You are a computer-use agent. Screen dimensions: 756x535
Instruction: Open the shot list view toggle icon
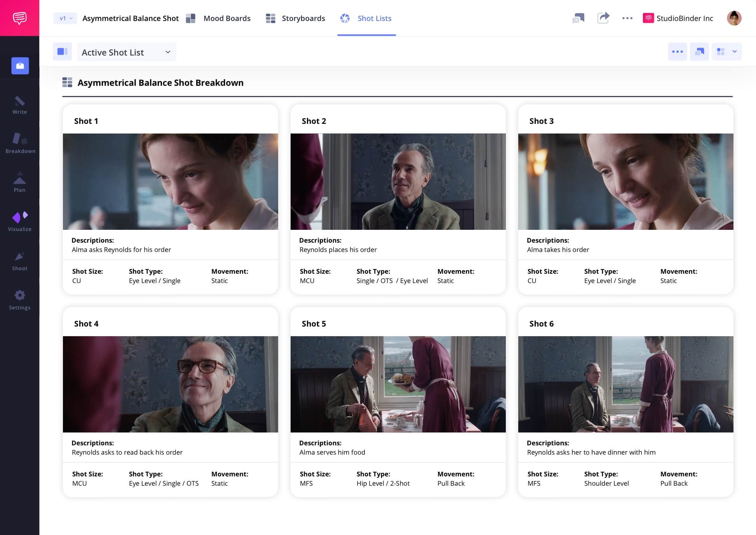click(x=699, y=51)
